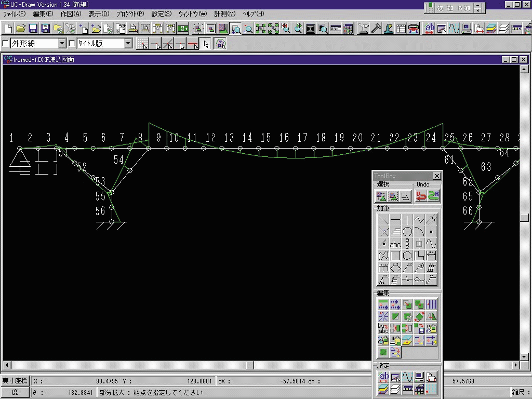The image size is (532, 399).
Task: Select the rectangle drawing tool in ToolBox
Action: (395, 256)
